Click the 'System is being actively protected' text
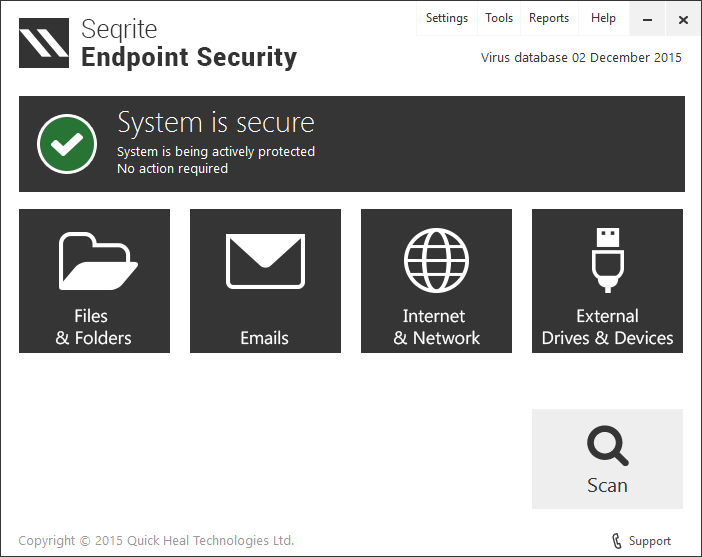 point(216,152)
